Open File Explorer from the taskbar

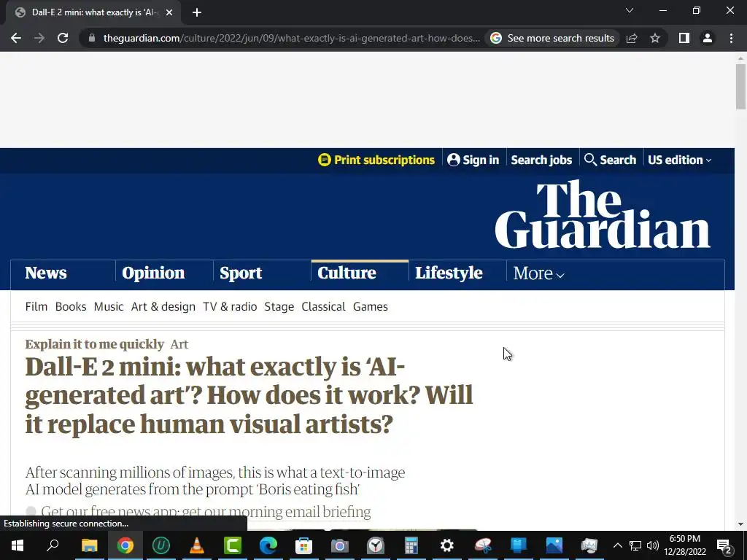point(89,545)
